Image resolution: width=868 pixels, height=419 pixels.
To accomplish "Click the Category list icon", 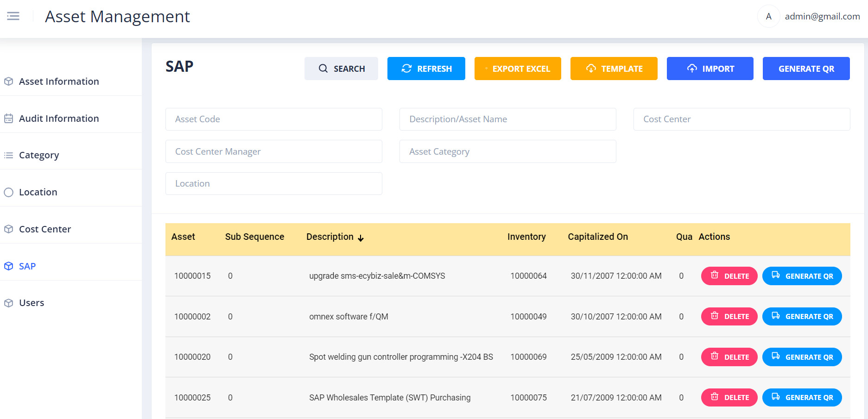I will (8, 155).
